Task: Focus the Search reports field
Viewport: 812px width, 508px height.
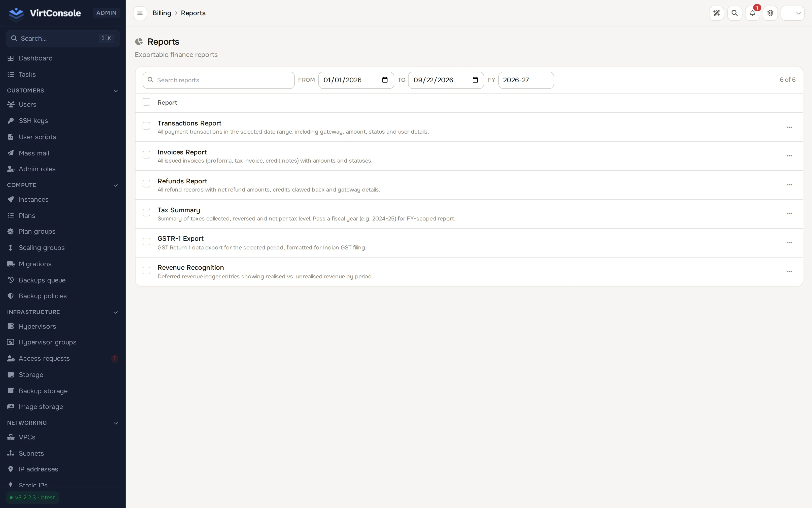Action: pyautogui.click(x=218, y=80)
